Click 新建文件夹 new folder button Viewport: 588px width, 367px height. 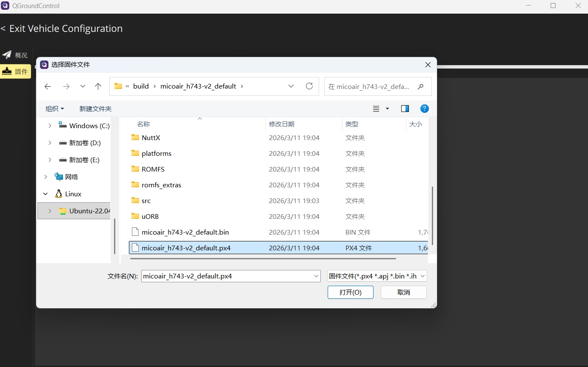[x=95, y=109]
